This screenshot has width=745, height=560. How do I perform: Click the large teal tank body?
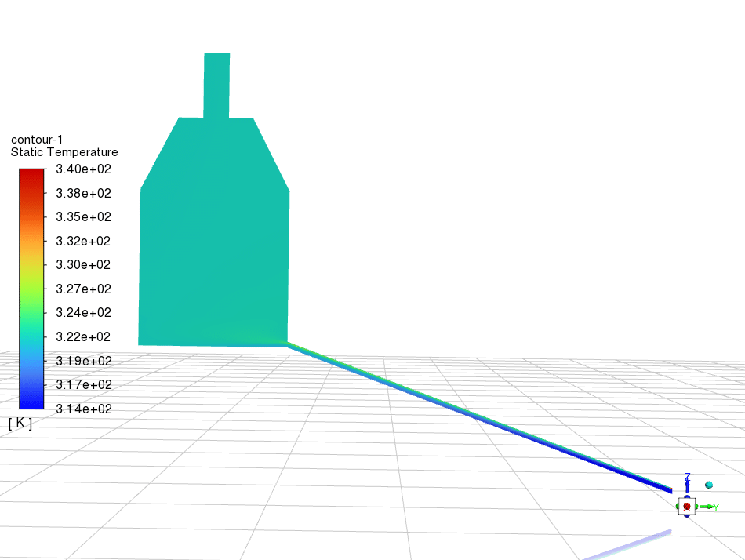click(213, 251)
